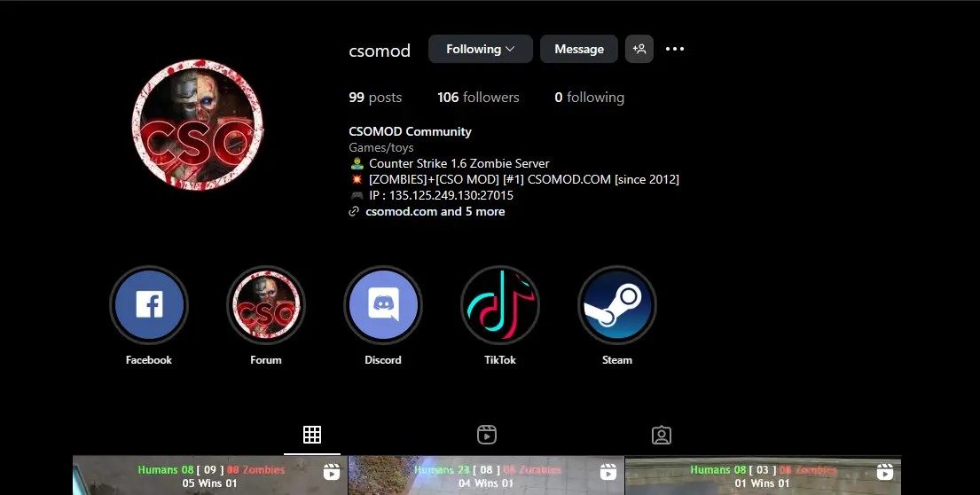Switch to the posts grid tab
This screenshot has width=980, height=495.
pyautogui.click(x=312, y=435)
